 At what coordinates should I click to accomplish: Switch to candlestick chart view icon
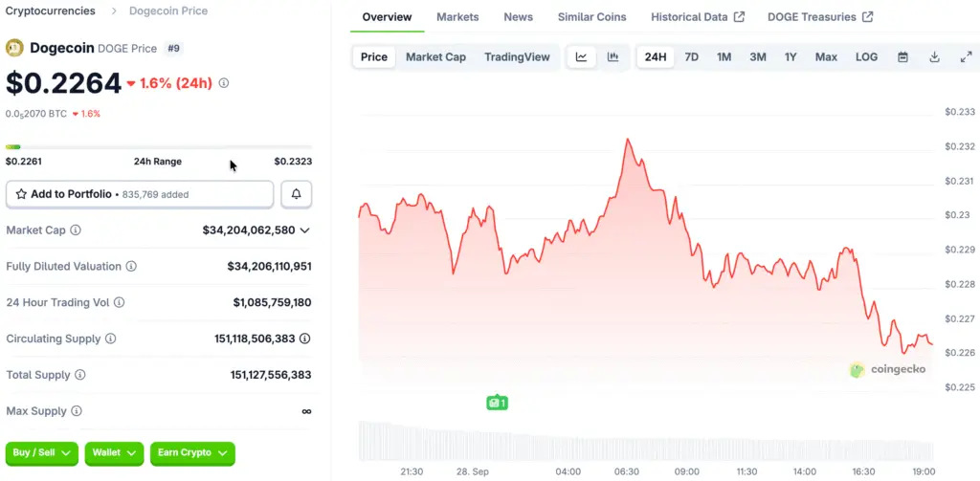pyautogui.click(x=612, y=57)
